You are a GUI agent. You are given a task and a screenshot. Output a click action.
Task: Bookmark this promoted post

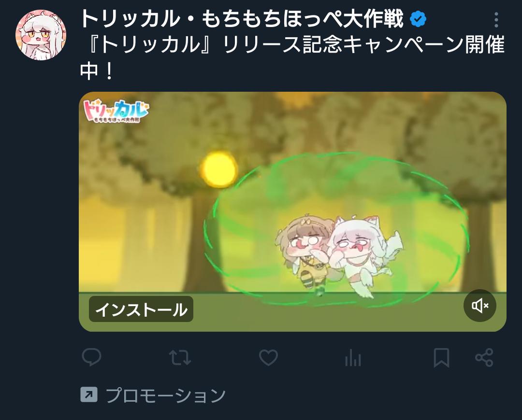(441, 358)
